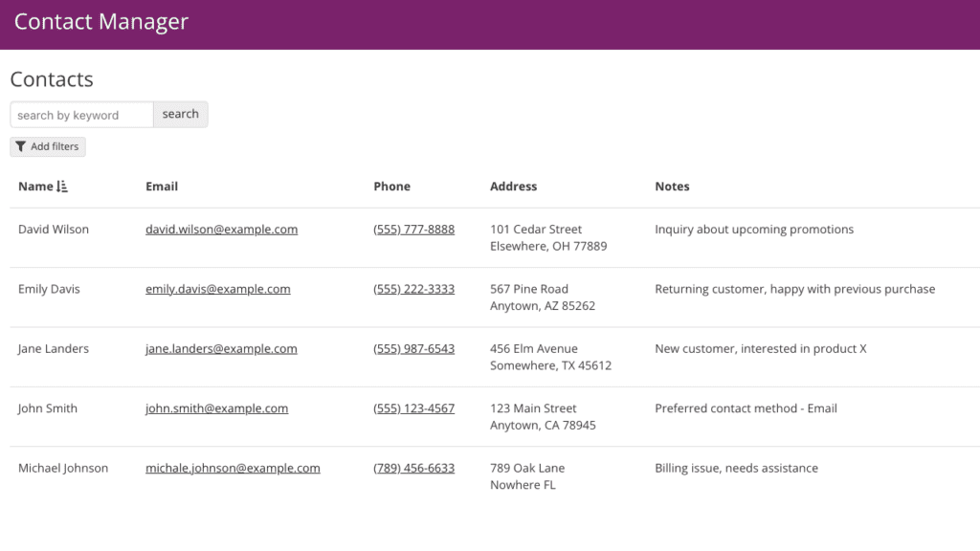
Task: Open the Contact Manager home title
Action: [101, 22]
